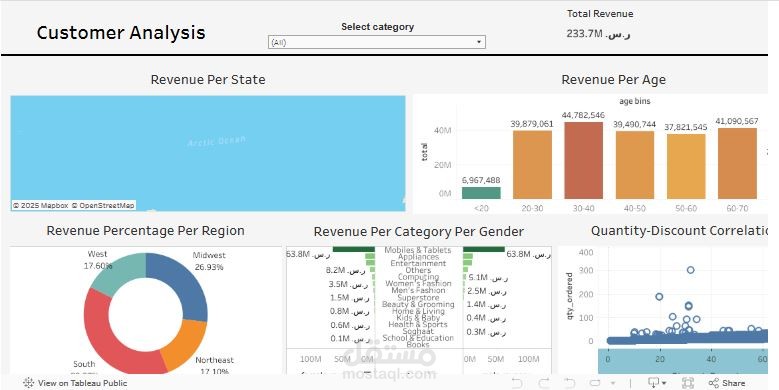Click the OpenStreetMap attribution link
The image size is (779, 390).
(103, 205)
